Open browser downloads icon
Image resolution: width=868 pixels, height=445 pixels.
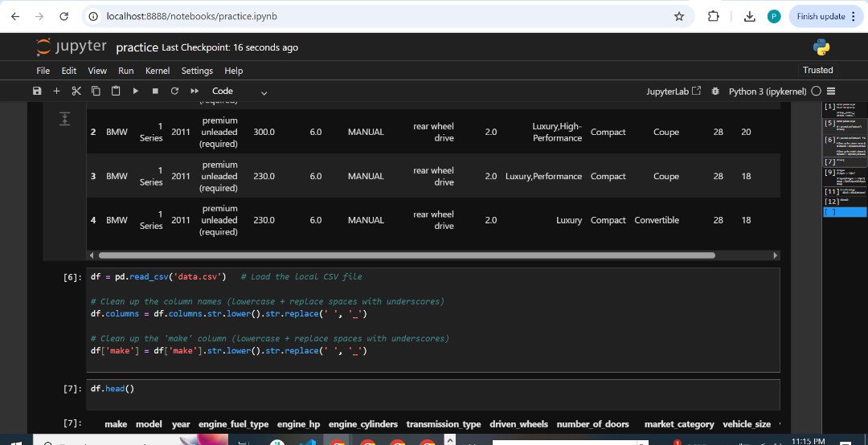pos(750,17)
